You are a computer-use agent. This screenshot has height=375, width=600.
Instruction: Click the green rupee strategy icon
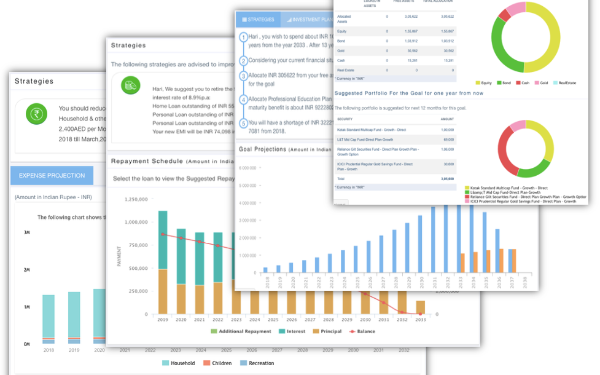[36, 114]
